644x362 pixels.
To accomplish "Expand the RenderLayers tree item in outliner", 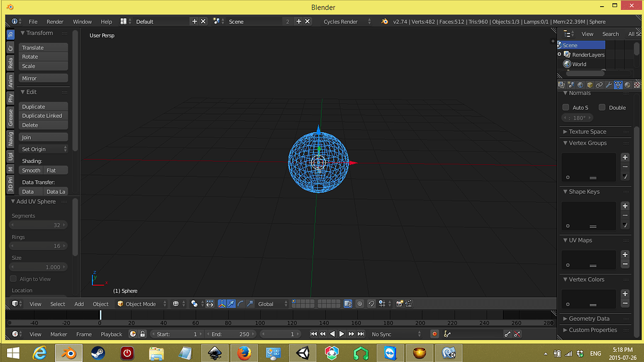I will click(x=559, y=54).
